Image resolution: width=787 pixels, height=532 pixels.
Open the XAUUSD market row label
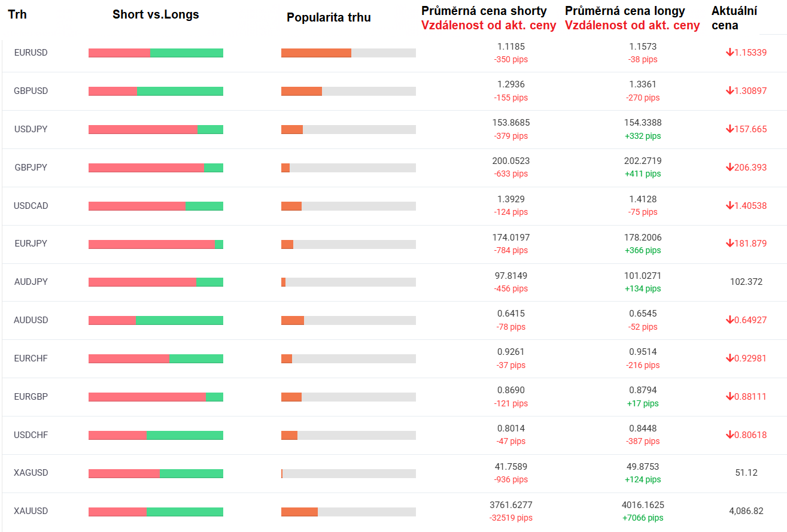31,511
